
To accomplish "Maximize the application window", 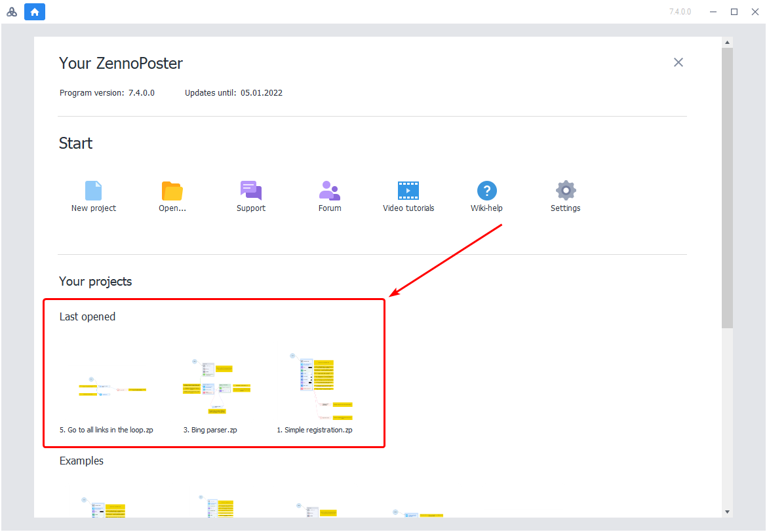I will (734, 12).
